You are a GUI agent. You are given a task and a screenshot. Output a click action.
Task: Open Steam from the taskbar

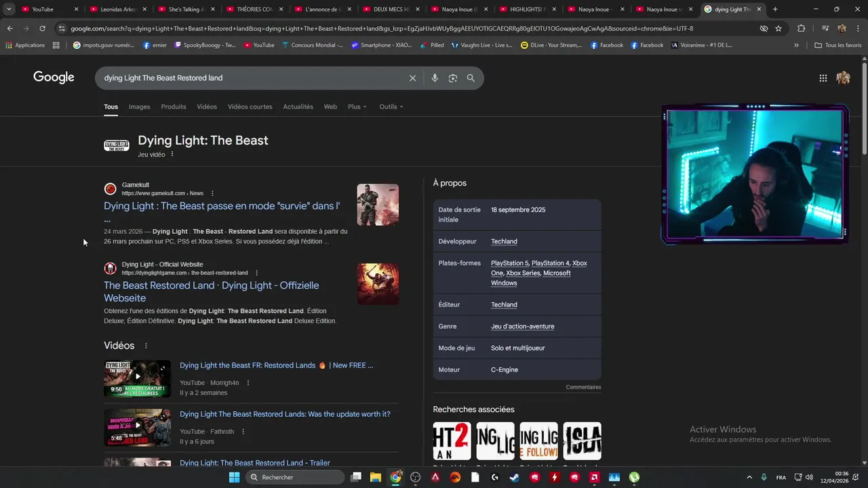click(x=515, y=477)
